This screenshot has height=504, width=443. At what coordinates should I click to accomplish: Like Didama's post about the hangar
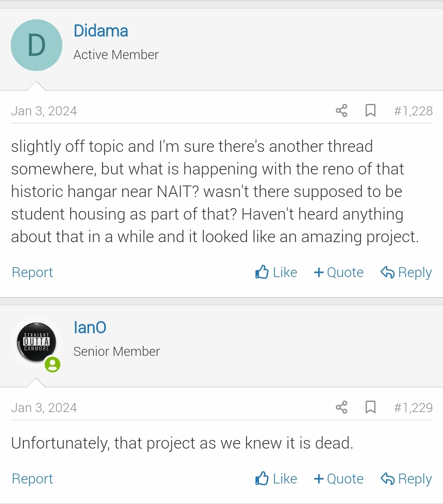[276, 273]
